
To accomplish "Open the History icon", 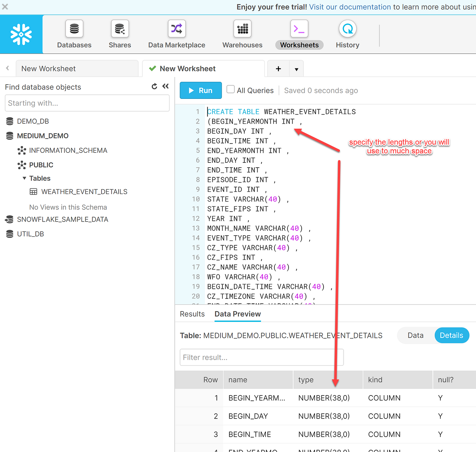I will tap(348, 29).
